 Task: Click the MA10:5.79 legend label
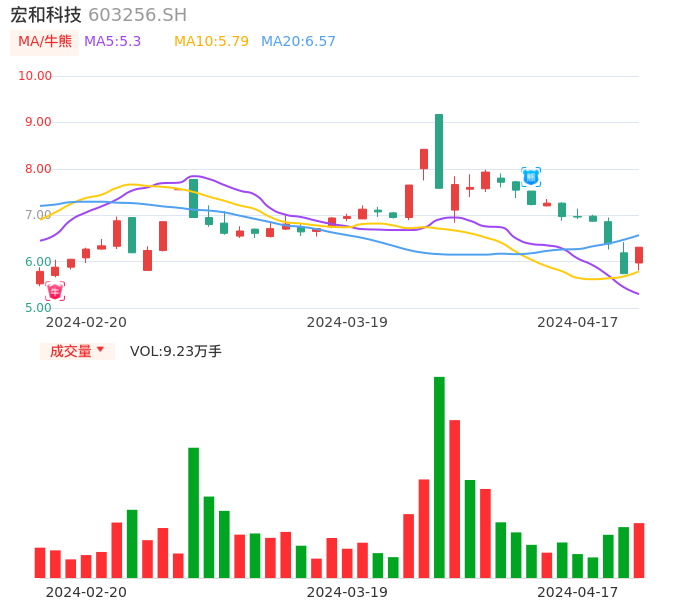211,42
